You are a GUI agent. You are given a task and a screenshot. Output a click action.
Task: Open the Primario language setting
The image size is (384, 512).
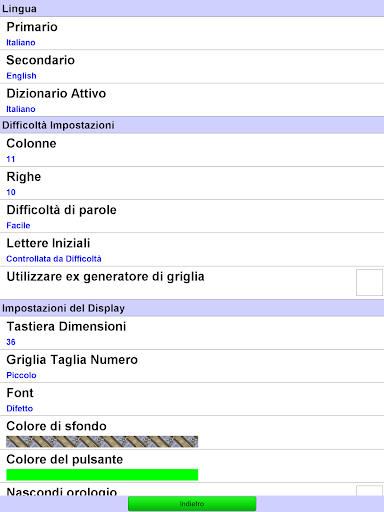[x=192, y=33]
